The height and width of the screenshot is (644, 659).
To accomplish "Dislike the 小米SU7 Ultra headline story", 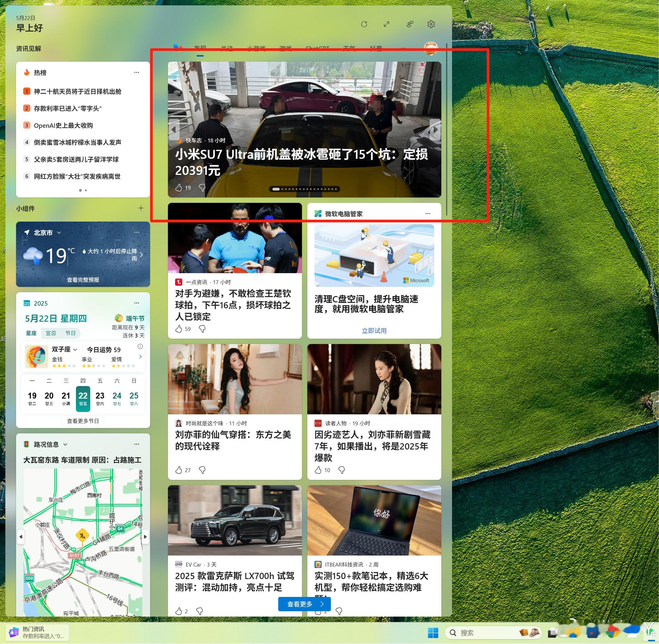I will (202, 188).
